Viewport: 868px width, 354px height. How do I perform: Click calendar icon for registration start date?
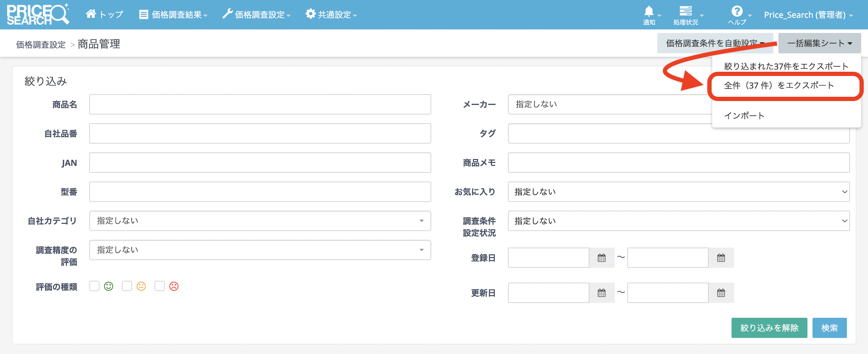[601, 258]
